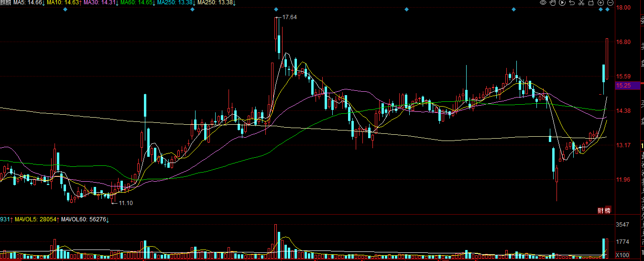This screenshot has height=261, width=644.
Task: Select the scissors cut tool
Action: [581, 3]
